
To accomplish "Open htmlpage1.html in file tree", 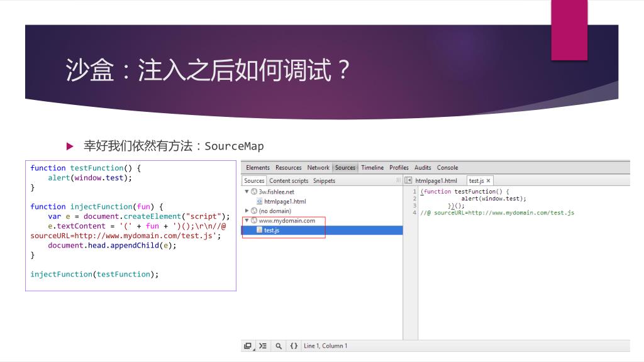I will [285, 202].
